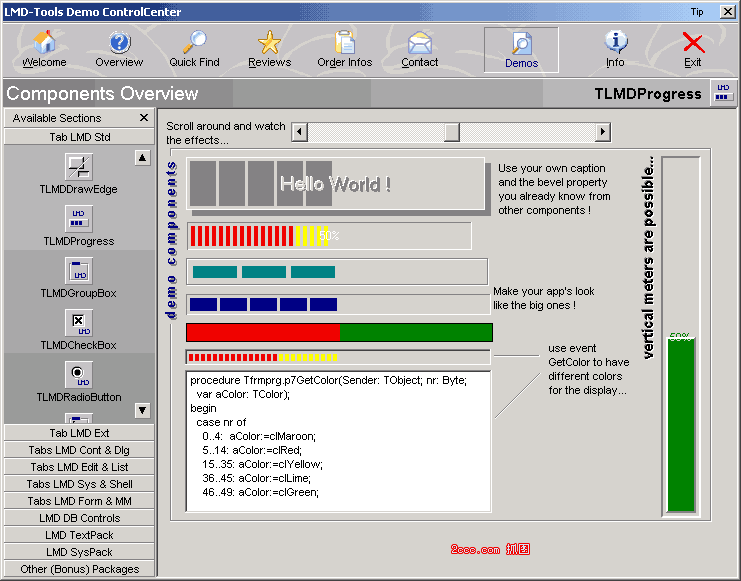Click inside the p7GetCodeColor code text box

pos(338,442)
